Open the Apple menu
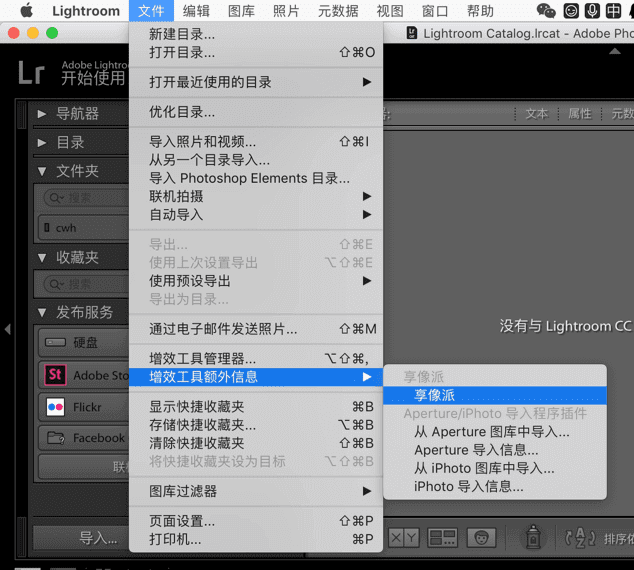634x570 pixels. (27, 11)
